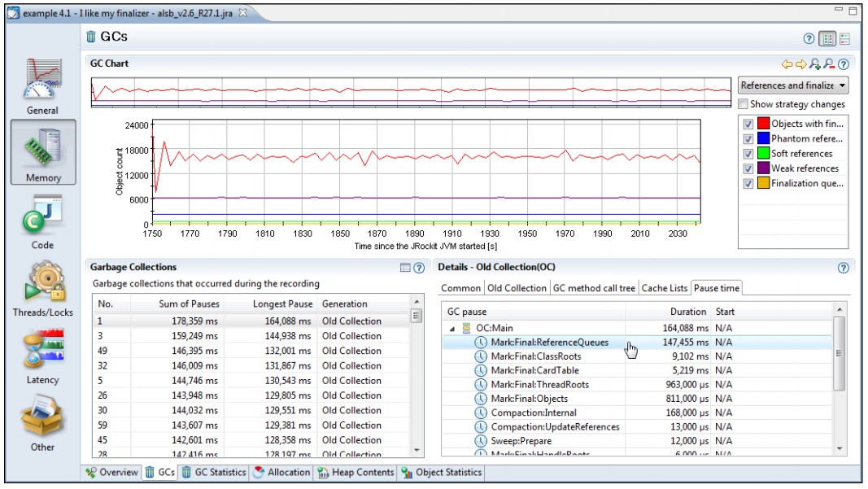Select garbage collection row with 159,249 ms
This screenshot has width=868, height=489.
252,335
